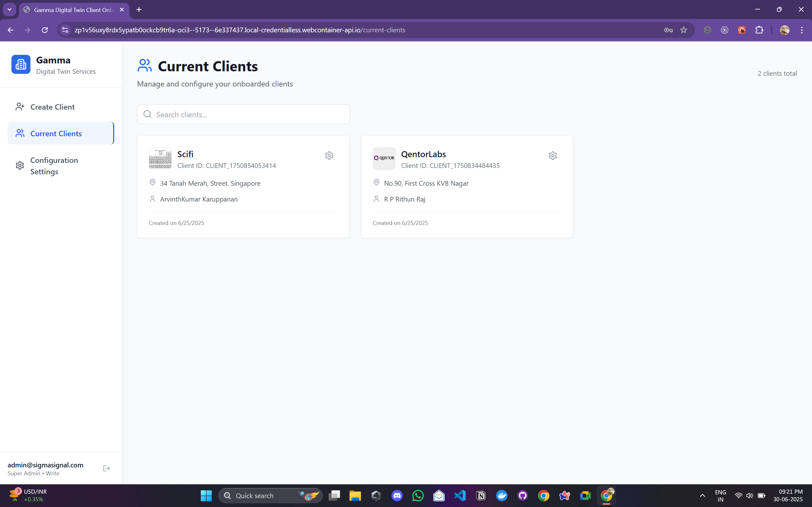
Task: Click the site information icon in address bar
Action: (65, 30)
